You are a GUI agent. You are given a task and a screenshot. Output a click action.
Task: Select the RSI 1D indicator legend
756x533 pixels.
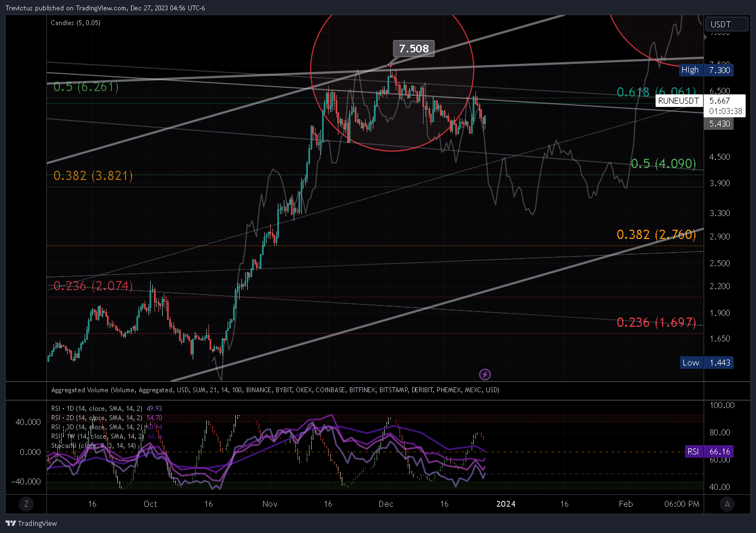106,408
